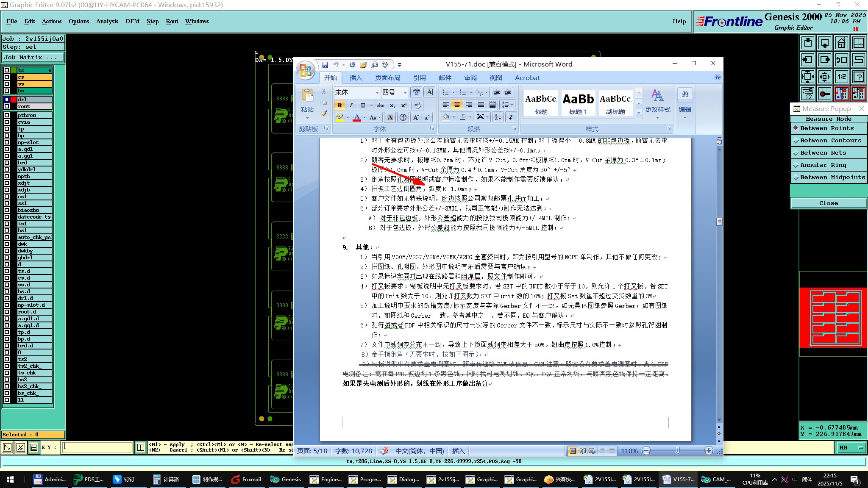Switch to the 页面布局 ribbon tab

point(387,78)
